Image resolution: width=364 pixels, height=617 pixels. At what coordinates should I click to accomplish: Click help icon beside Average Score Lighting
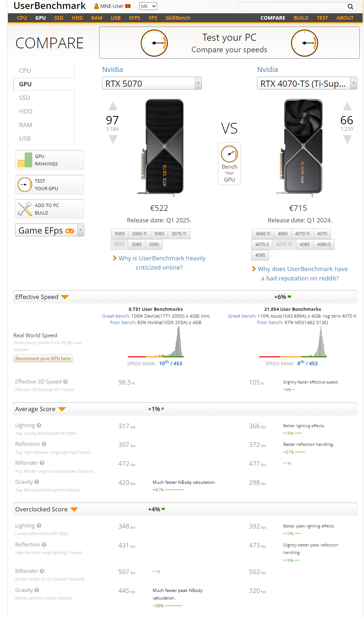[39, 425]
